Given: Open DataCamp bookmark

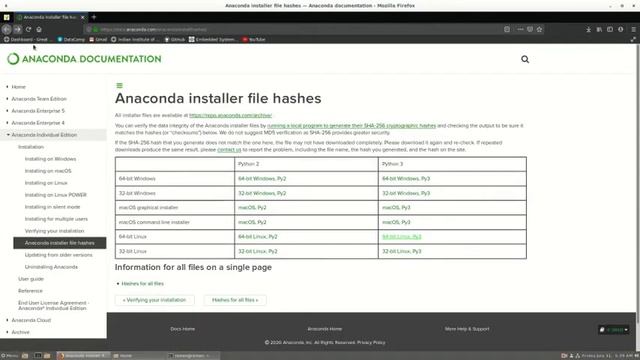Looking at the screenshot, I should coord(71,40).
